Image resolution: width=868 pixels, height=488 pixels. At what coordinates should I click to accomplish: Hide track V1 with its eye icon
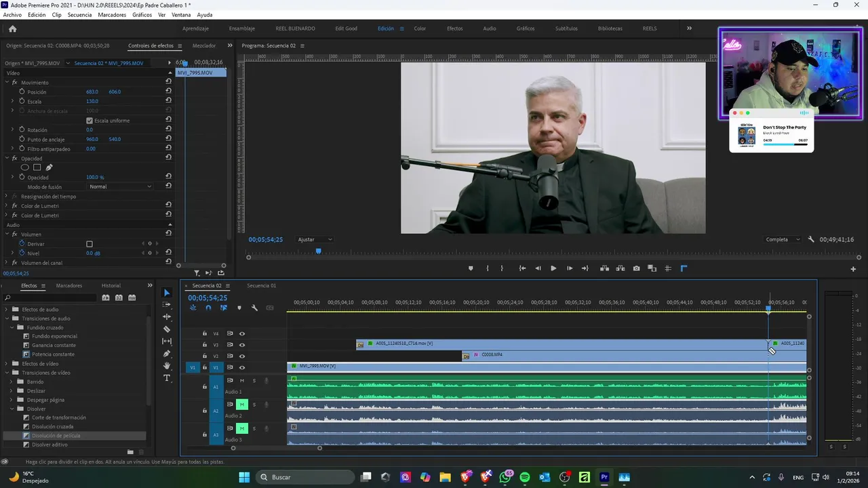tap(242, 367)
